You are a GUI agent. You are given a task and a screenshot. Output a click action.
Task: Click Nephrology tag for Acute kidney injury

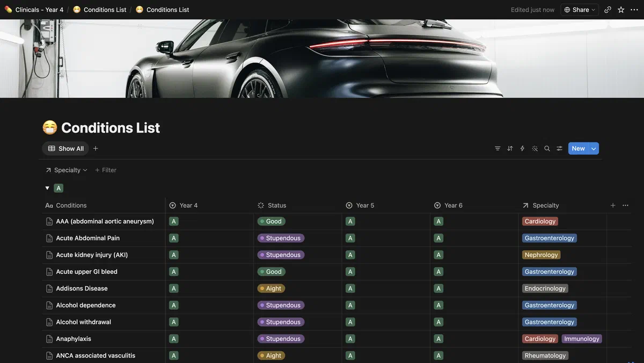click(541, 255)
